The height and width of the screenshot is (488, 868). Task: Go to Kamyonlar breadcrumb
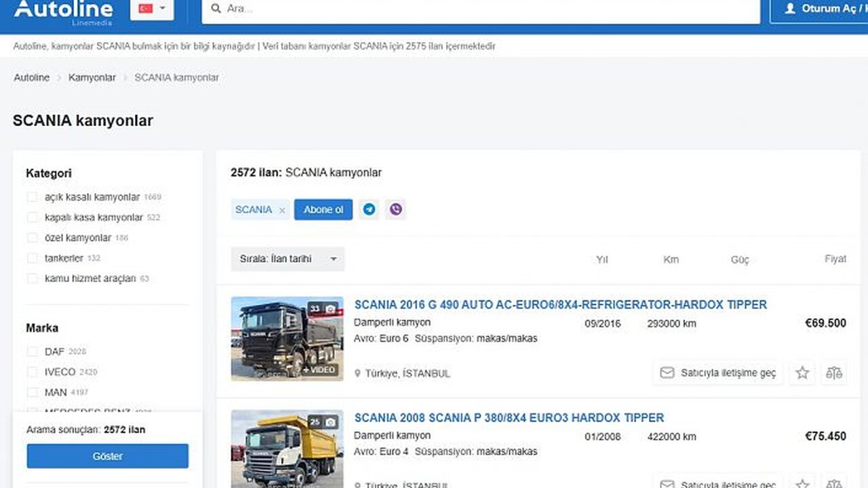pos(92,77)
